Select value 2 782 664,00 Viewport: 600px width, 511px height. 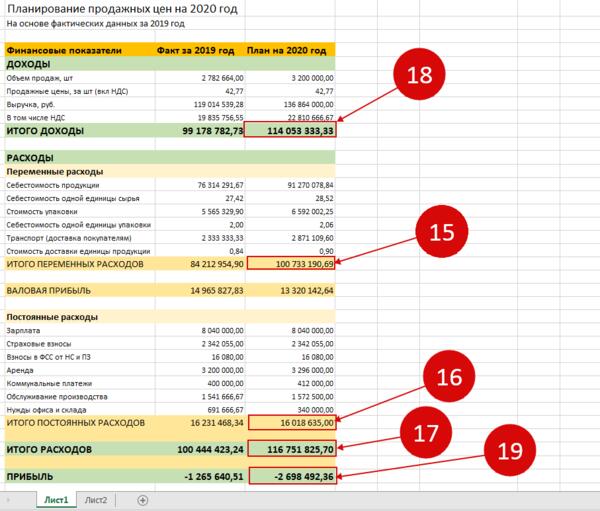[x=222, y=78]
